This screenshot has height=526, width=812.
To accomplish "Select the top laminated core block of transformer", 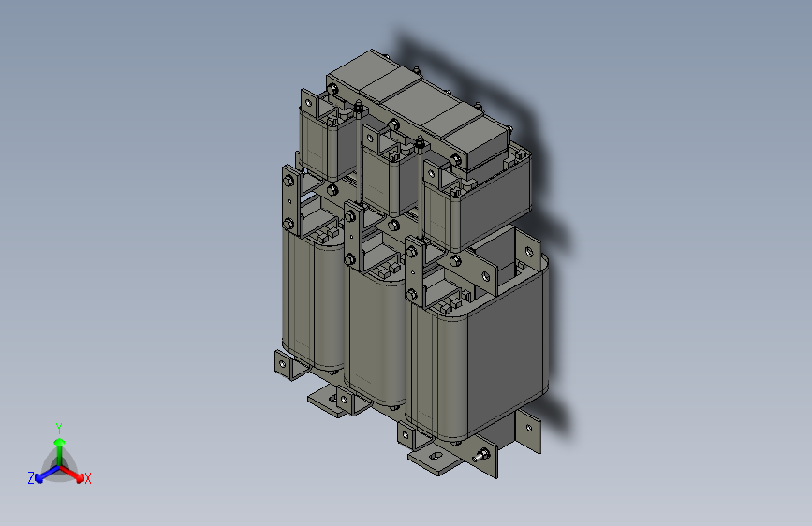I will (418, 109).
